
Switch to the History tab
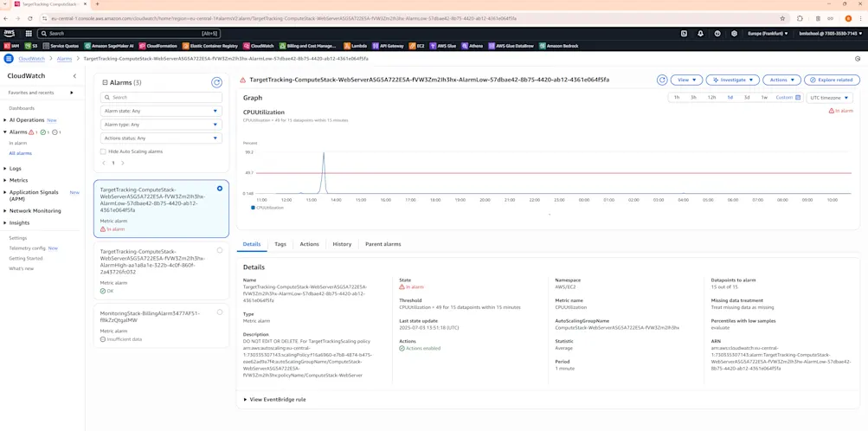pos(342,244)
